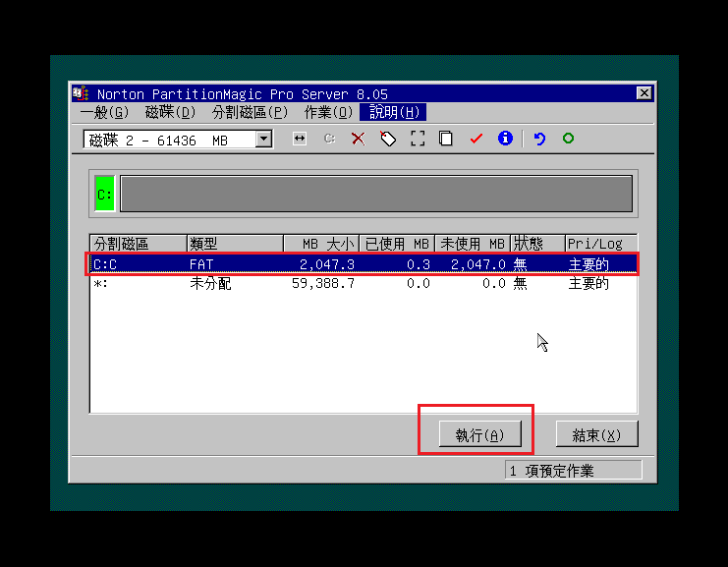Open the 分割磁區(P) menu
Image resolution: width=728 pixels, height=567 pixels.
click(251, 113)
